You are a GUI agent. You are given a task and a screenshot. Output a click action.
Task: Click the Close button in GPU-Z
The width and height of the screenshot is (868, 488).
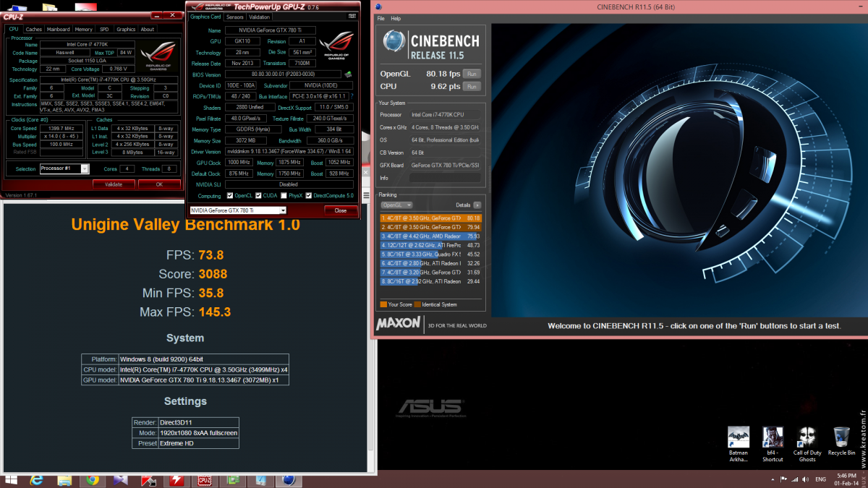tap(341, 210)
